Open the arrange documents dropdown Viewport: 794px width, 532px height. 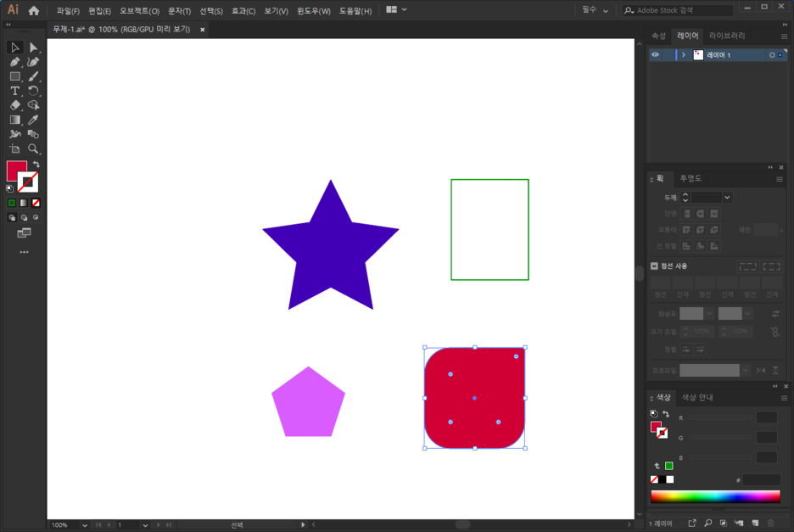pos(396,9)
